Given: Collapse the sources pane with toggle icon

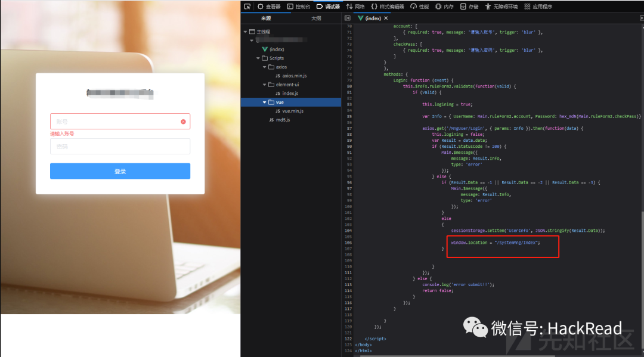Looking at the screenshot, I should pyautogui.click(x=348, y=18).
